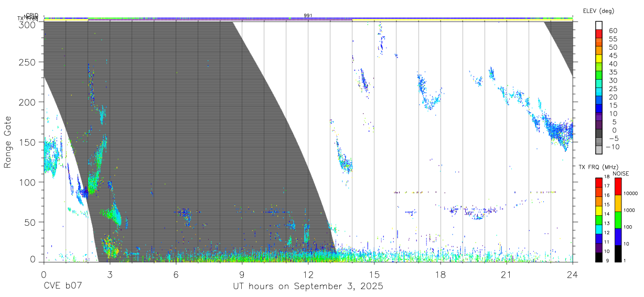The width and height of the screenshot is (644, 297).
Task: Click the 300 tick on Range Gate axis
Action: pos(28,24)
